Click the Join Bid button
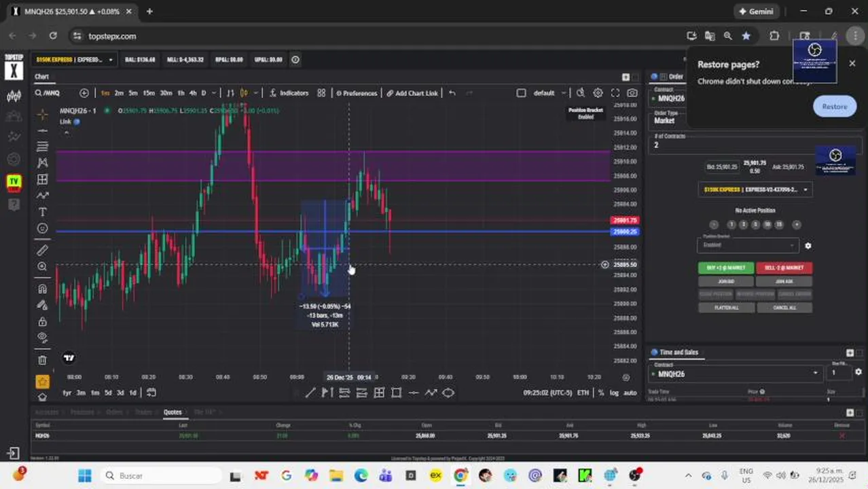This screenshot has width=868, height=489. [726, 281]
